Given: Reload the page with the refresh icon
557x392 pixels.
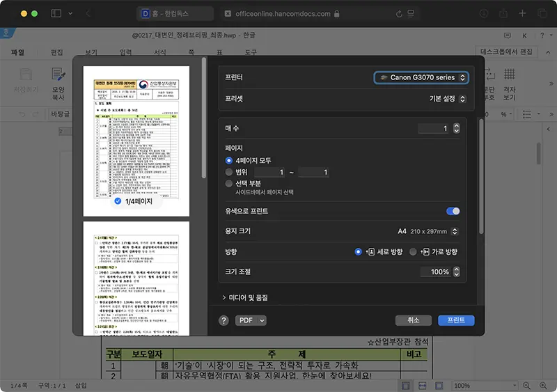Looking at the screenshot, I should tap(399, 14).
